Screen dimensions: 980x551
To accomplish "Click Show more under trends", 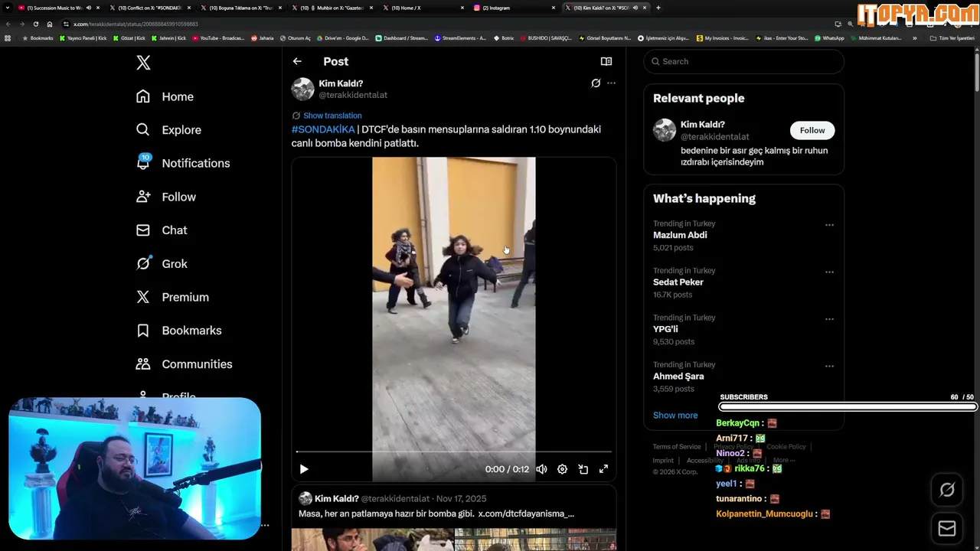I will (x=675, y=416).
